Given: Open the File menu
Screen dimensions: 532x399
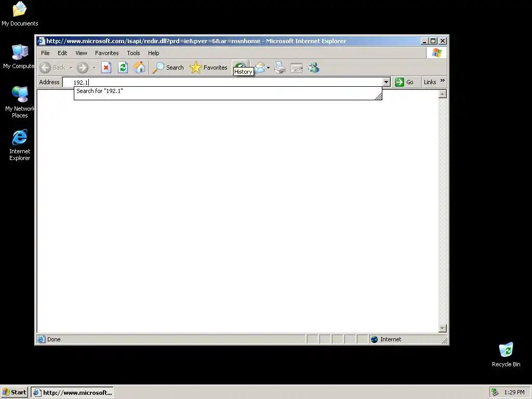Looking at the screenshot, I should (45, 53).
